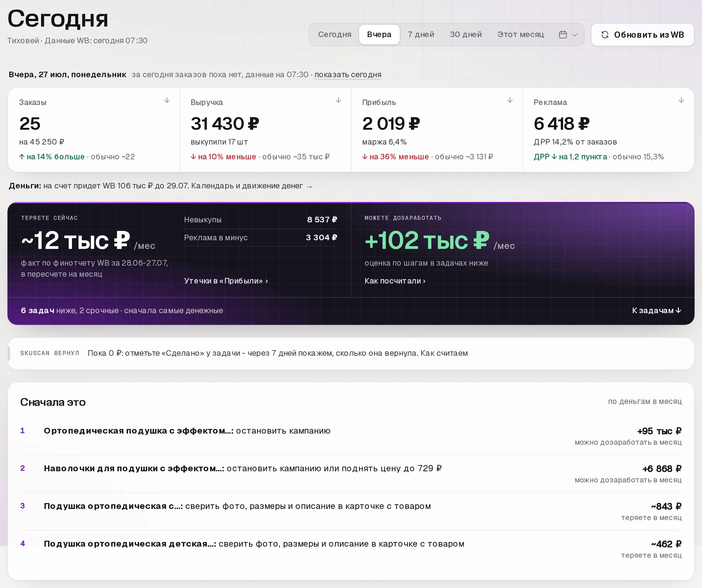Click the down arrow on Выручка card
This screenshot has width=702, height=588.
pos(338,100)
